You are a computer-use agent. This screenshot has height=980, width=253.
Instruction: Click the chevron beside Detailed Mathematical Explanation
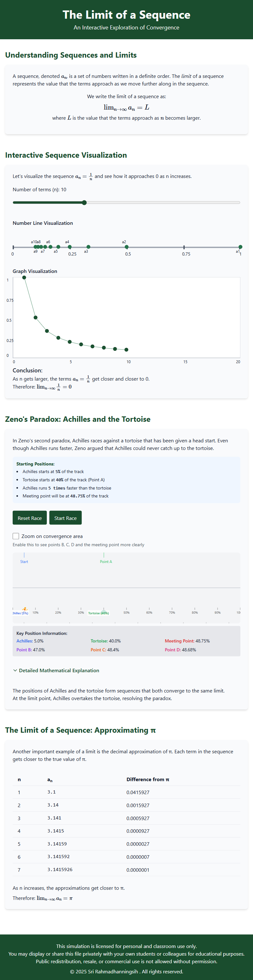tap(15, 670)
